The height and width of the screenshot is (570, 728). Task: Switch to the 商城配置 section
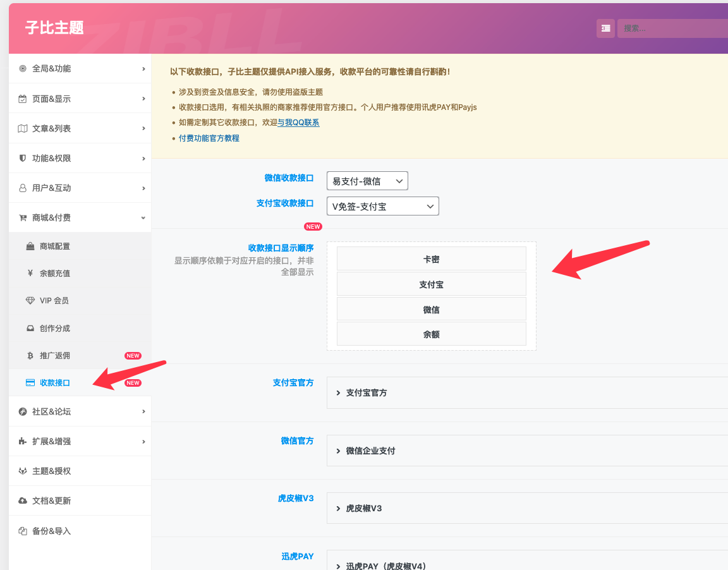(x=56, y=245)
